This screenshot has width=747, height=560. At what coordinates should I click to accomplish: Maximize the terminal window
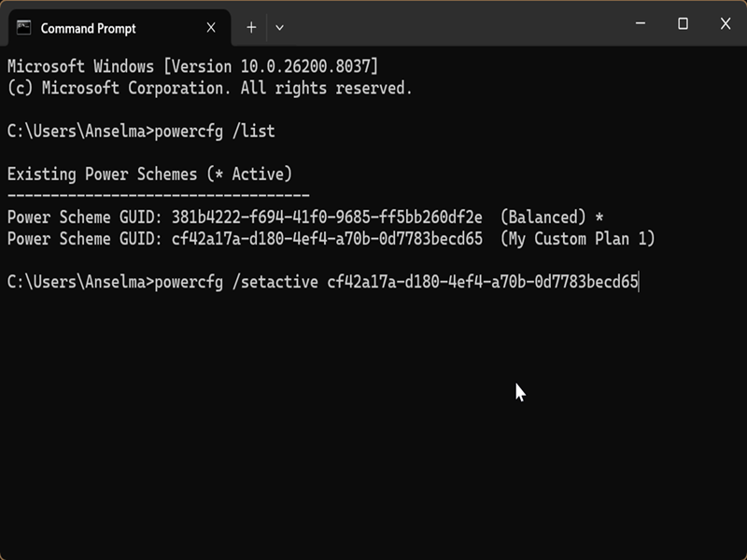click(683, 24)
